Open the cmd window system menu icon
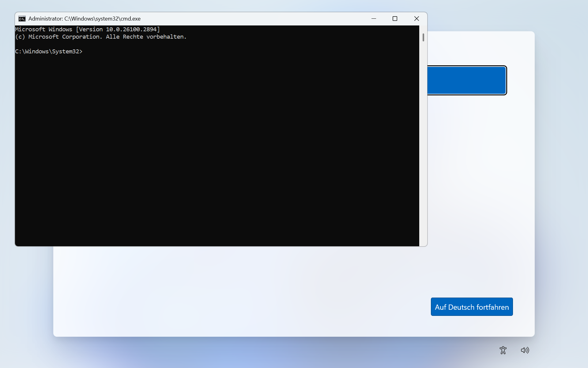The image size is (588, 368). click(x=22, y=19)
